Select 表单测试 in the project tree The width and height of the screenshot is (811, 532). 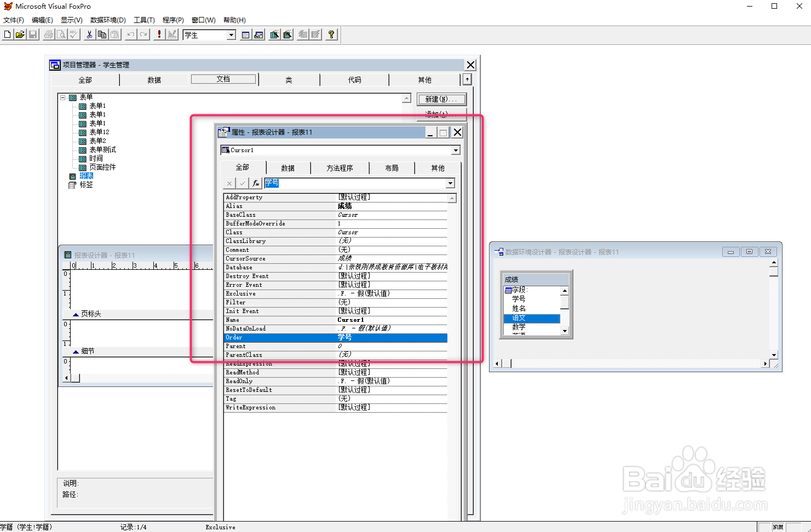point(102,149)
